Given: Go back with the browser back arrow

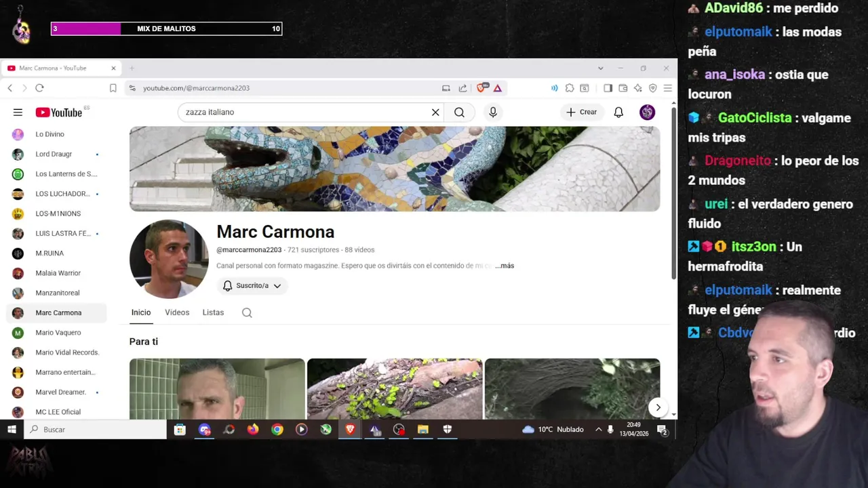Looking at the screenshot, I should tap(10, 88).
